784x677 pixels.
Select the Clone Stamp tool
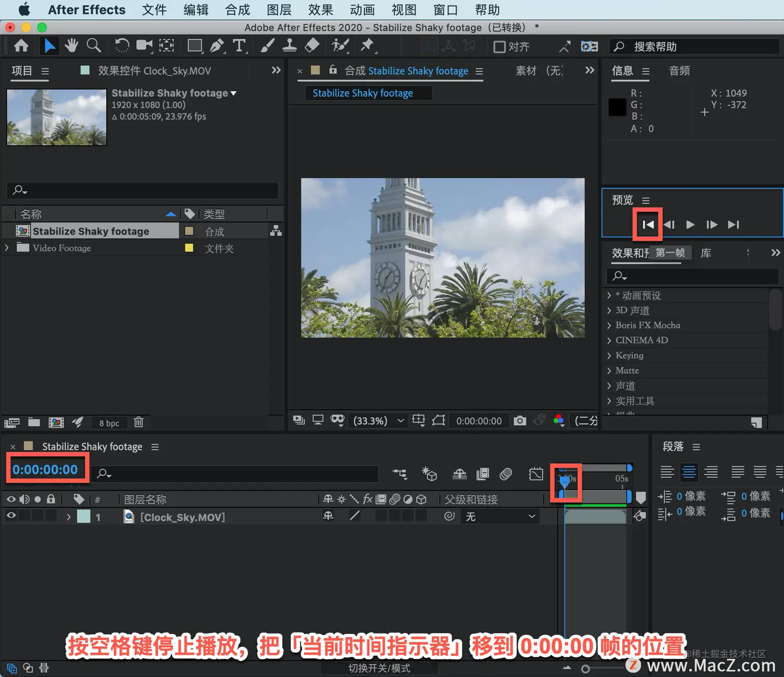pos(289,46)
